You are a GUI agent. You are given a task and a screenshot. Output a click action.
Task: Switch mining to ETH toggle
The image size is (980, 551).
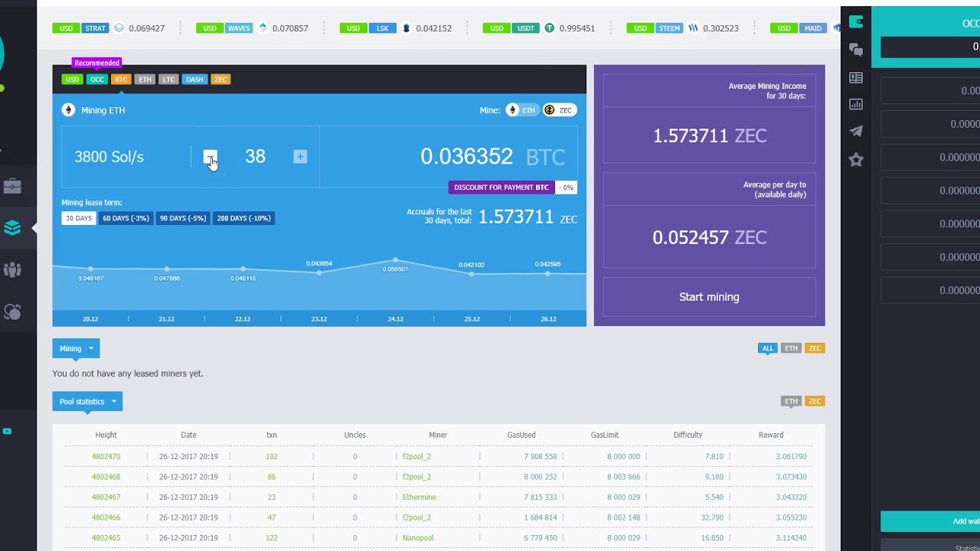coord(521,110)
